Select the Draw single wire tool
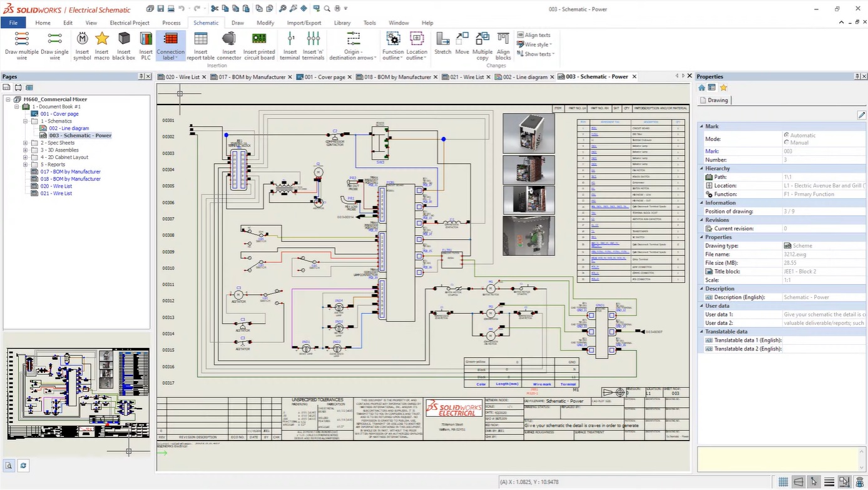The image size is (868, 490). click(54, 46)
